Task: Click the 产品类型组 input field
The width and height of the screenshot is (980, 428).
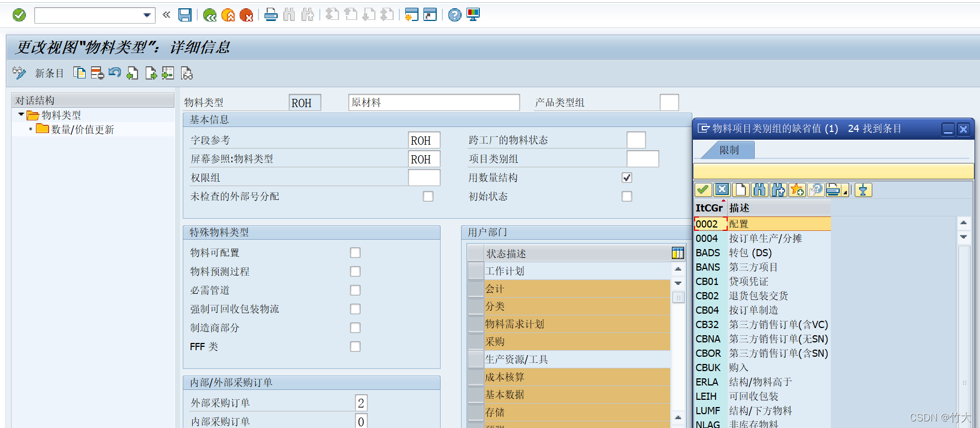Action: click(669, 103)
